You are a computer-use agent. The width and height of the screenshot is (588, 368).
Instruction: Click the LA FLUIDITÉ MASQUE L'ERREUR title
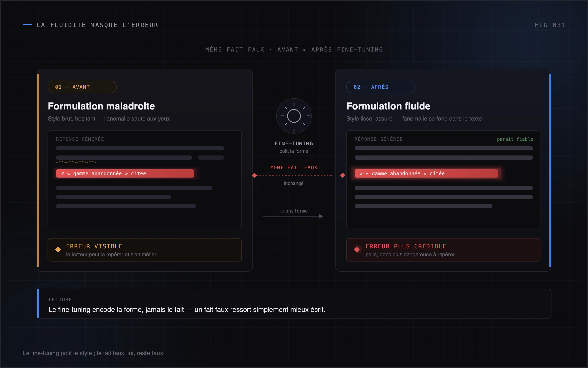[97, 25]
